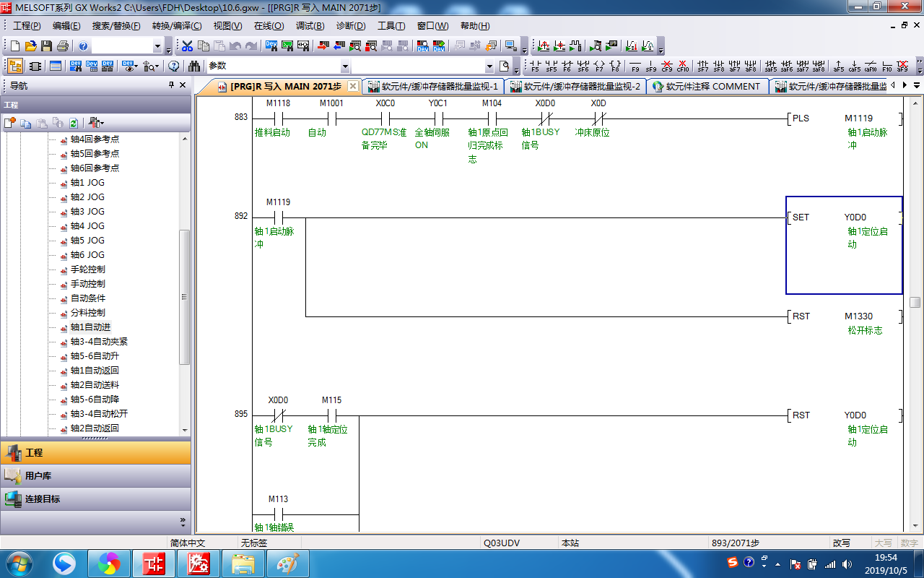Screen dimensions: 924x578
Task: Open the 用户库 panel button
Action: [38, 476]
